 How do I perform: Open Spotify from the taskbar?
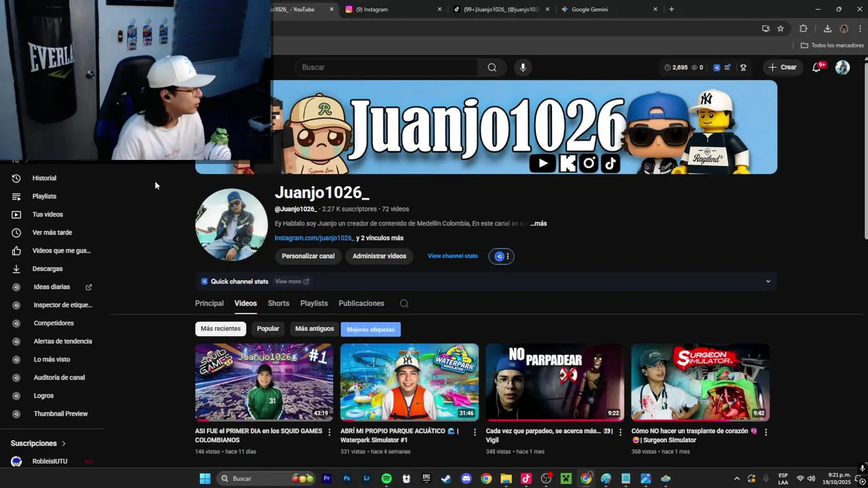[x=387, y=479]
